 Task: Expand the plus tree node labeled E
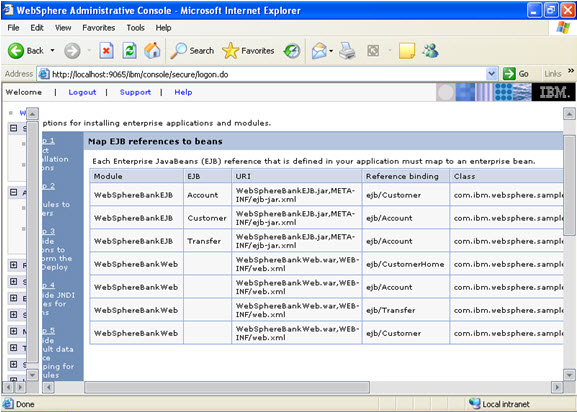pyautogui.click(x=14, y=298)
